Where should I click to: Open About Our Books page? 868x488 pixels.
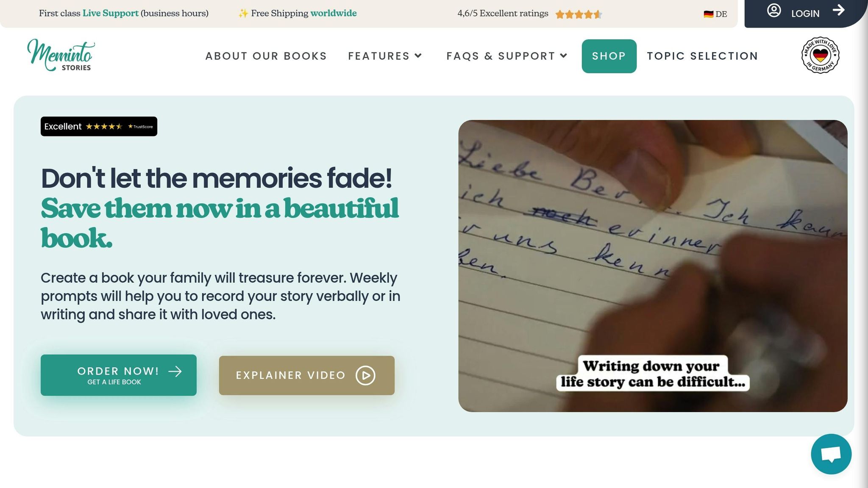pos(266,56)
